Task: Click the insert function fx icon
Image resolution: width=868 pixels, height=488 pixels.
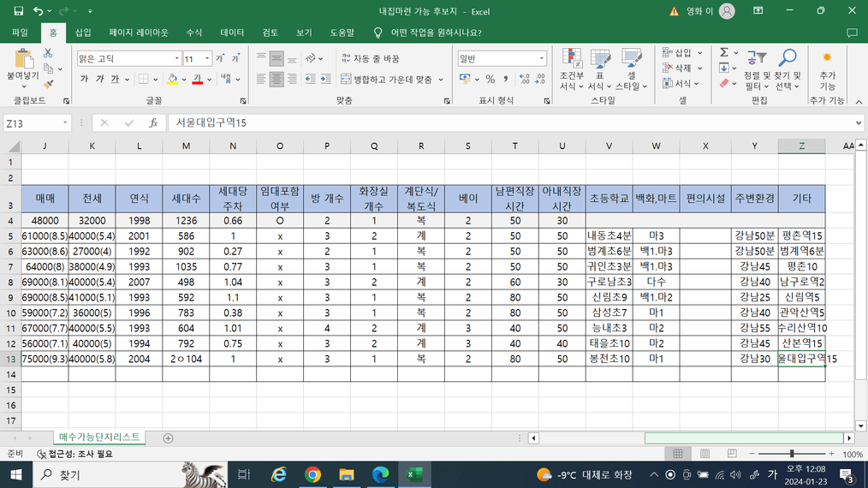Action: (153, 123)
